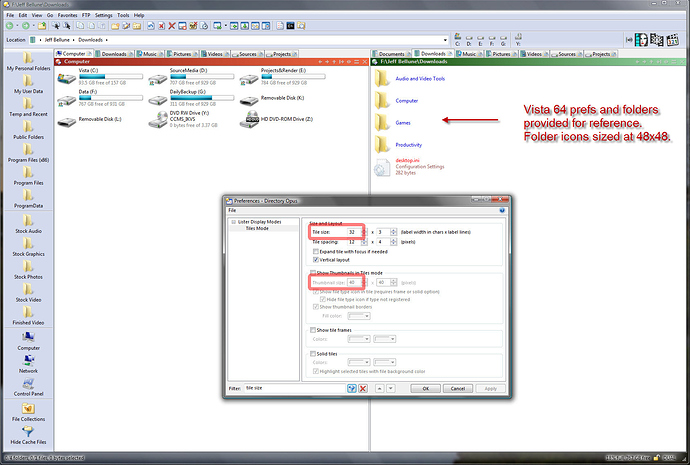This screenshot has height=465, width=690.
Task: Open Preferences File menu
Action: tap(232, 210)
